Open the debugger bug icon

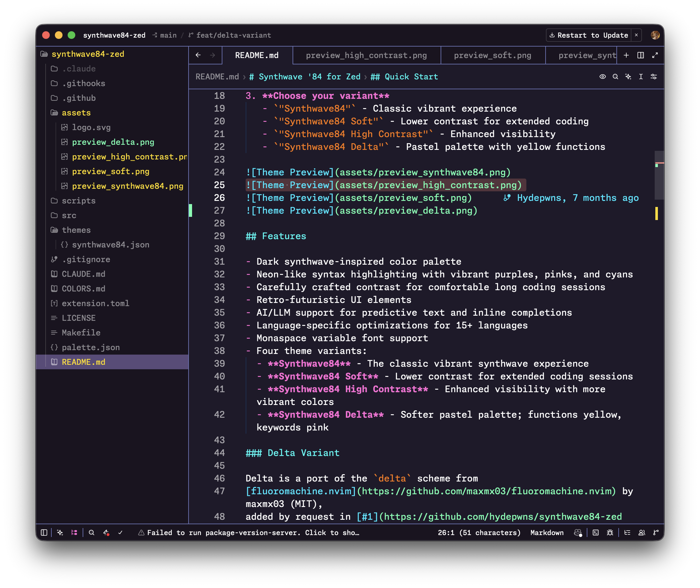(x=610, y=532)
